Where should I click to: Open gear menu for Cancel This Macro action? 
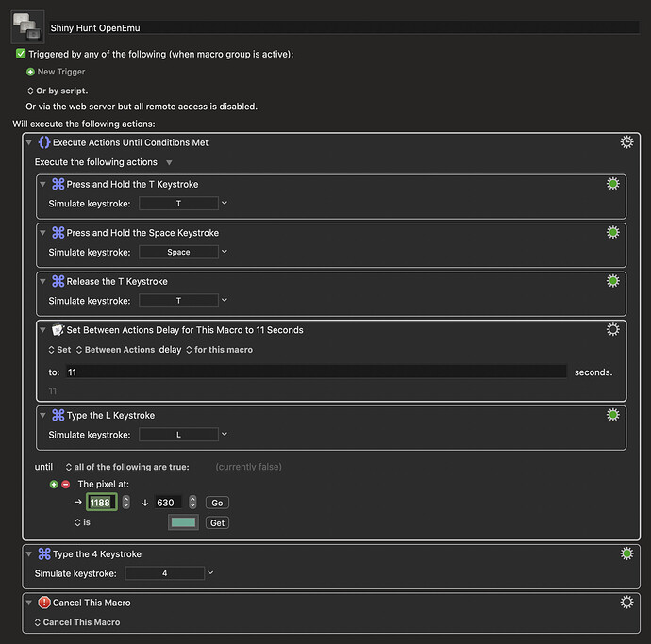[626, 603]
